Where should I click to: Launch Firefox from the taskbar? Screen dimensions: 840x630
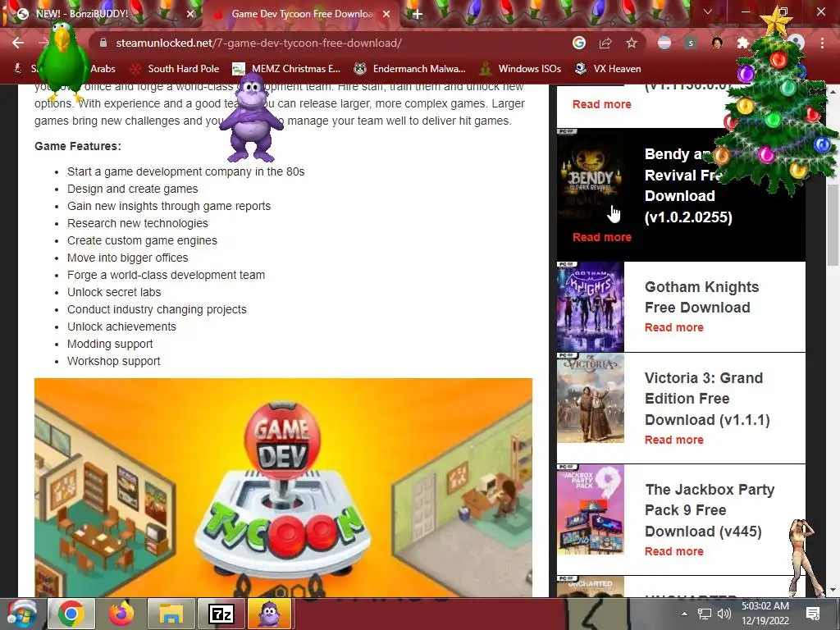point(121,614)
